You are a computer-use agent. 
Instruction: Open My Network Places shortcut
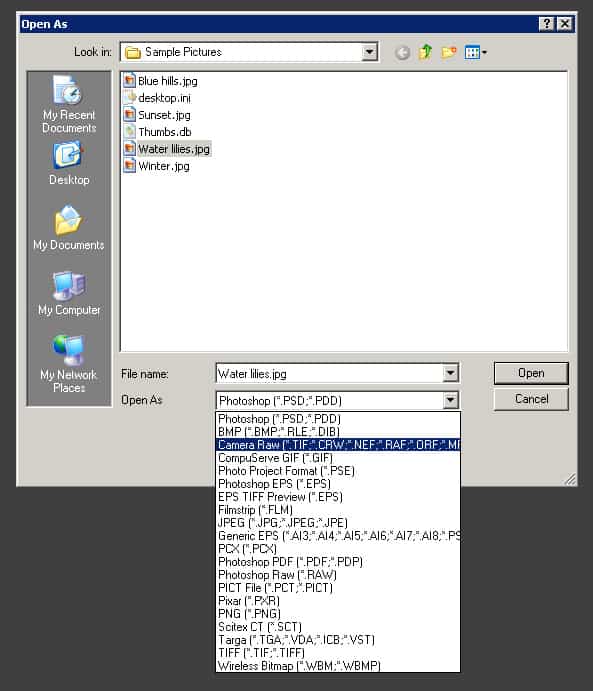point(69,364)
